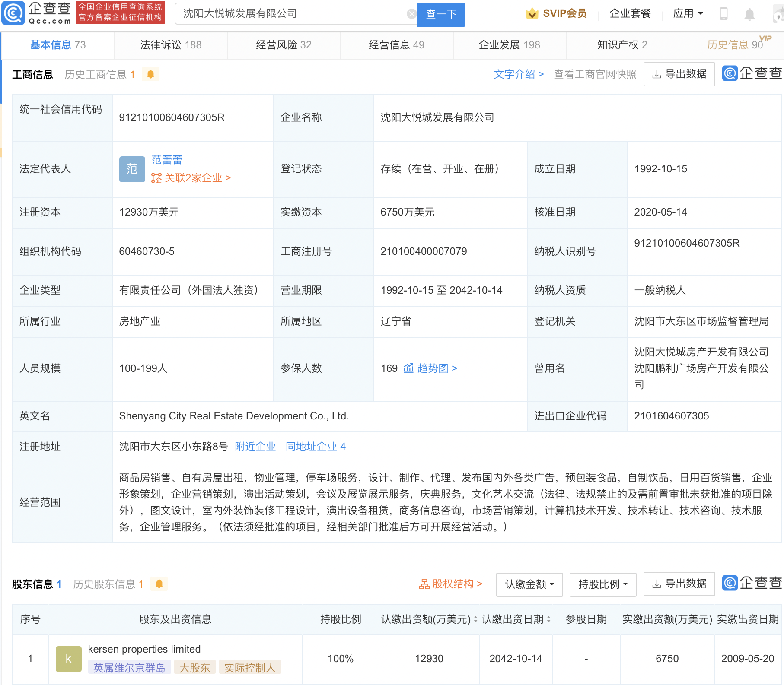Viewport: 784px width, 685px height.
Task: Open 文字介绍 link
Action: point(519,74)
